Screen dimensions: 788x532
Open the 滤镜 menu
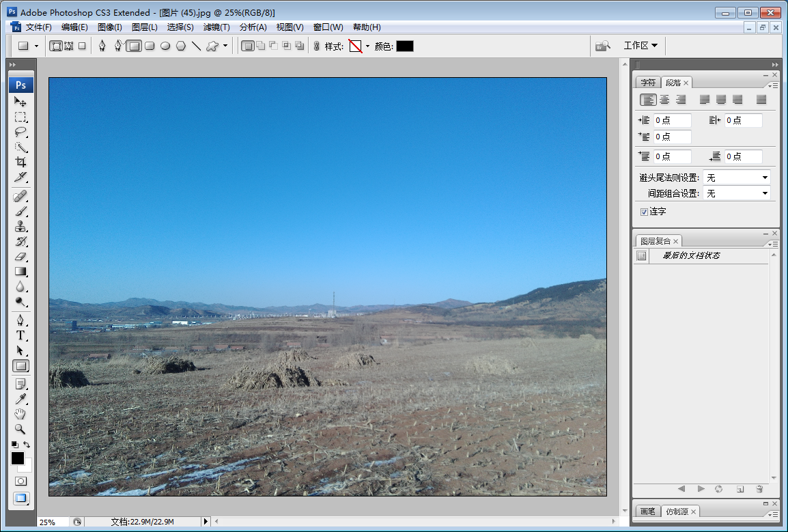coord(216,27)
